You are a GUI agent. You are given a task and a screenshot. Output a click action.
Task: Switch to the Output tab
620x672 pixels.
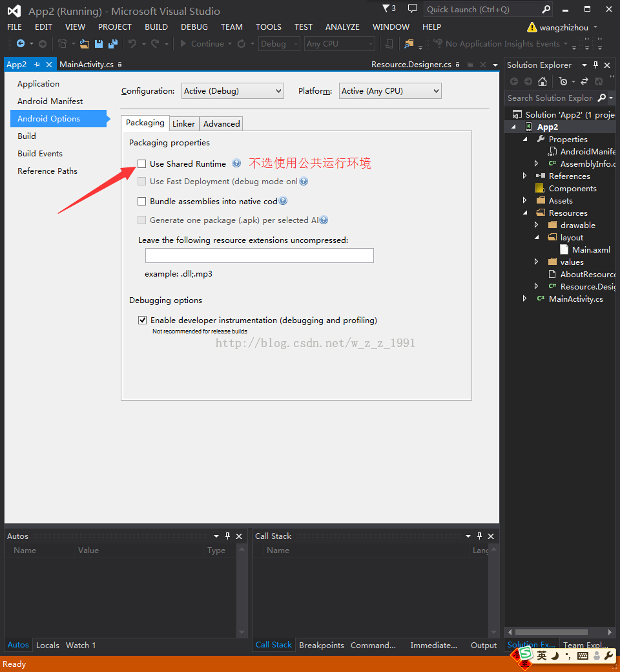484,645
